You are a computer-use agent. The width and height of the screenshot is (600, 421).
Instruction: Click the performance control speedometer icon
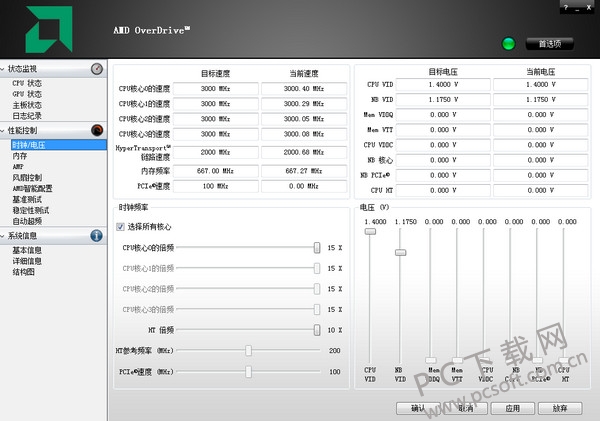click(x=97, y=131)
